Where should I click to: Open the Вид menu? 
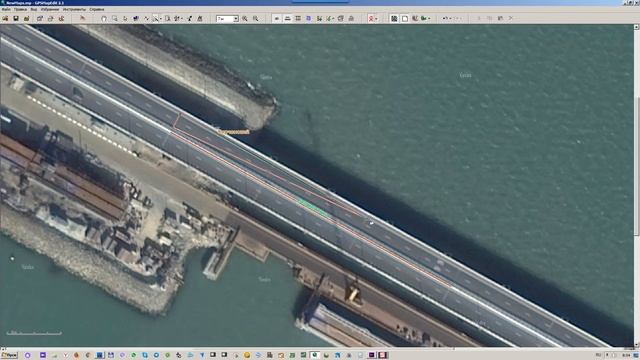[x=34, y=9]
